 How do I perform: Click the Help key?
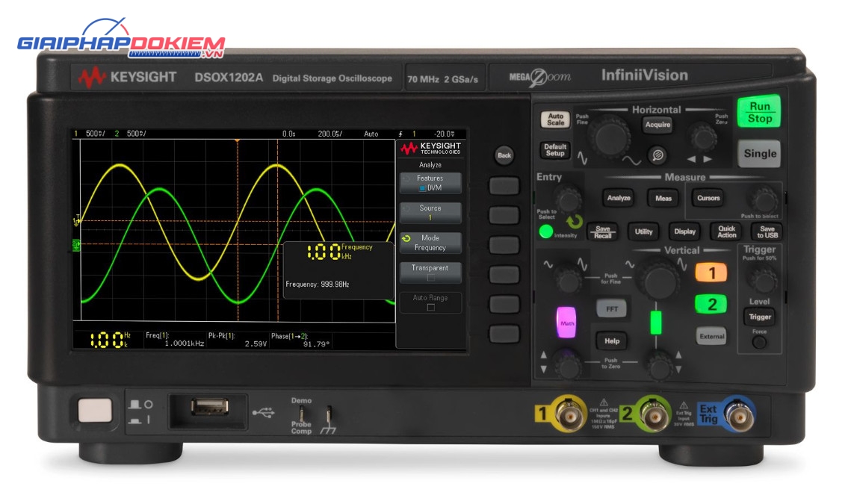(x=612, y=340)
